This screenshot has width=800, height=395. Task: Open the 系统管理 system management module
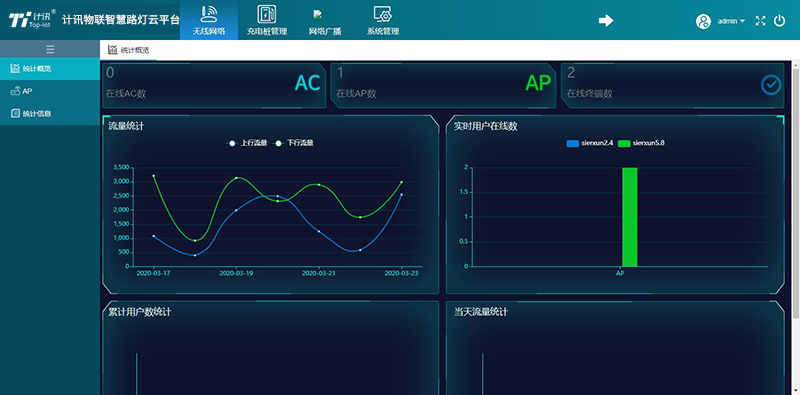(383, 20)
